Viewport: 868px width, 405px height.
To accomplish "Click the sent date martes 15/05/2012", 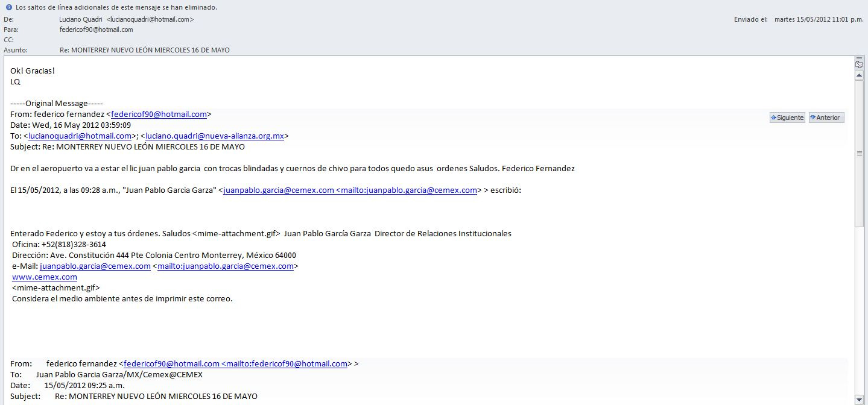I will point(819,19).
